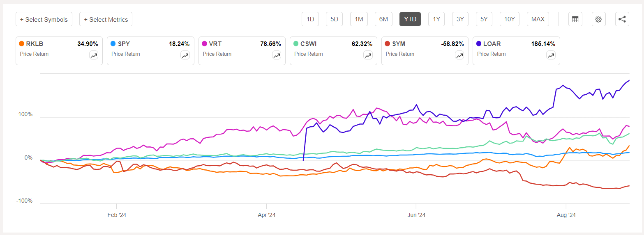644x235 pixels.
Task: Select the 5Y time range
Action: point(485,19)
